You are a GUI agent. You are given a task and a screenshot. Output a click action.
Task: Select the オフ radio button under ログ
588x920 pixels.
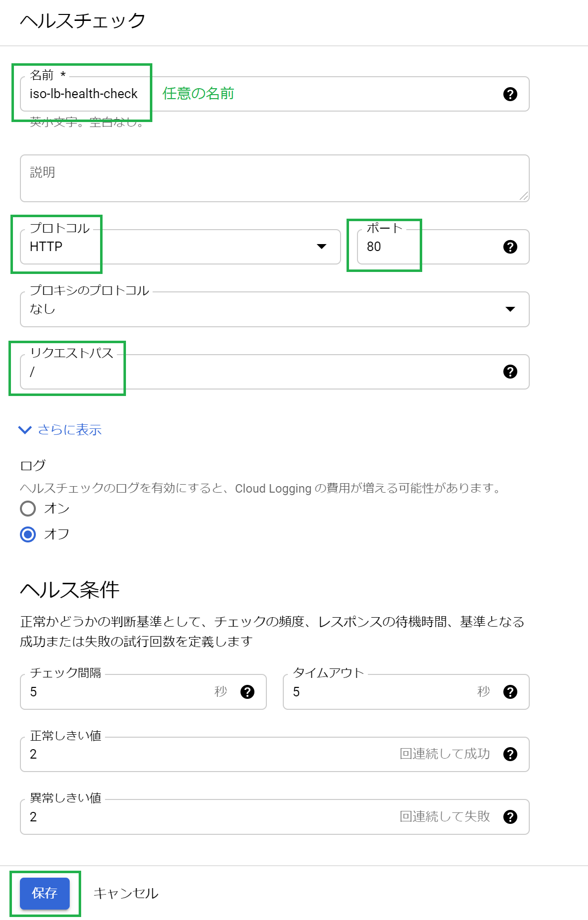28,534
